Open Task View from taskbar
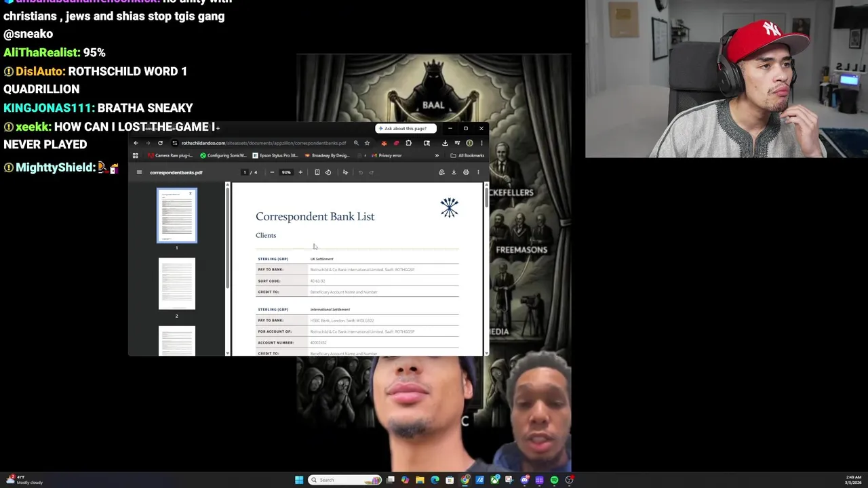This screenshot has width=868, height=488. [391, 480]
